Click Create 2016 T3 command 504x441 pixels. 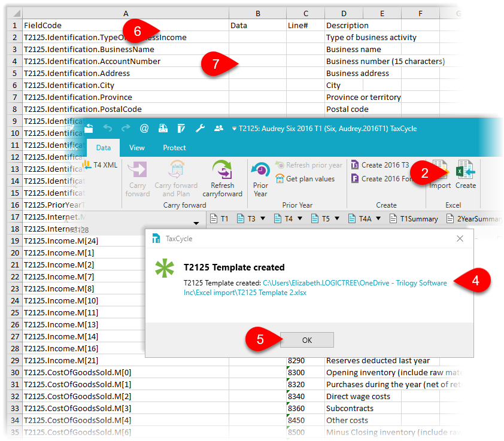point(380,165)
